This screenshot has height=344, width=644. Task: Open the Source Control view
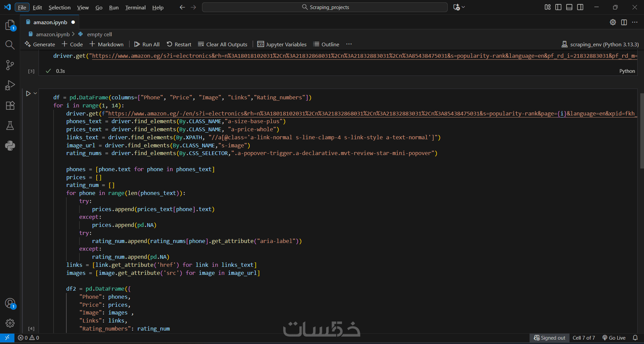(10, 65)
